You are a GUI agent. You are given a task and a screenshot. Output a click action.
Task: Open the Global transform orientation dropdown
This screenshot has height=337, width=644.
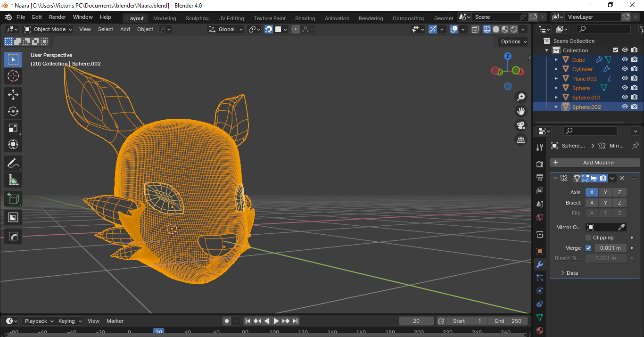click(x=226, y=29)
